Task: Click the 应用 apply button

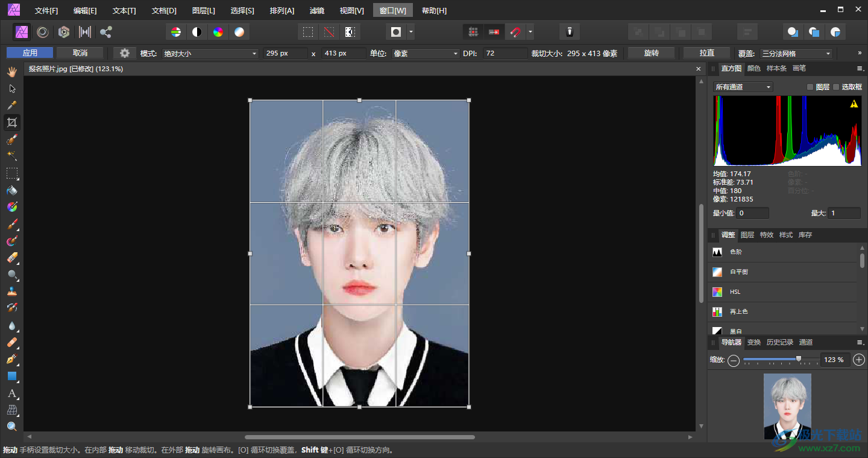Action: point(30,53)
